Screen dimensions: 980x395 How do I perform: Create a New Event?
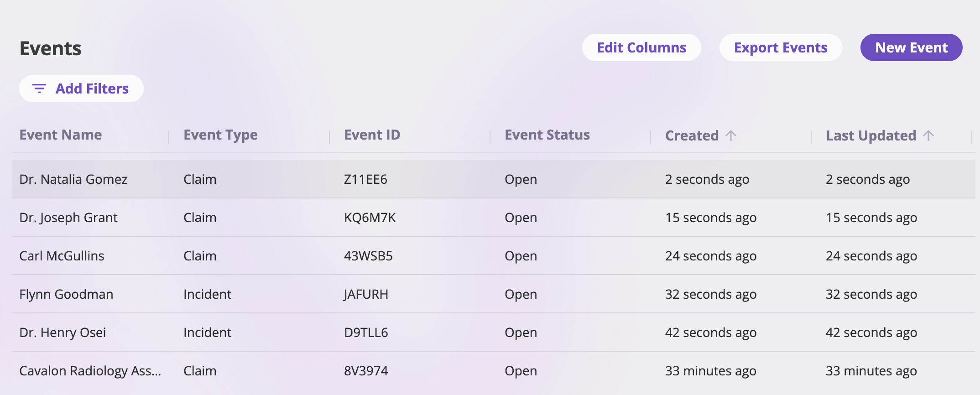point(912,47)
